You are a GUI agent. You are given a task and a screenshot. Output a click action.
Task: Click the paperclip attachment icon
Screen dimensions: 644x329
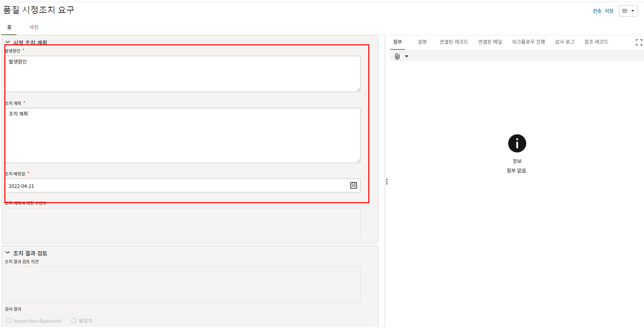[x=397, y=56]
